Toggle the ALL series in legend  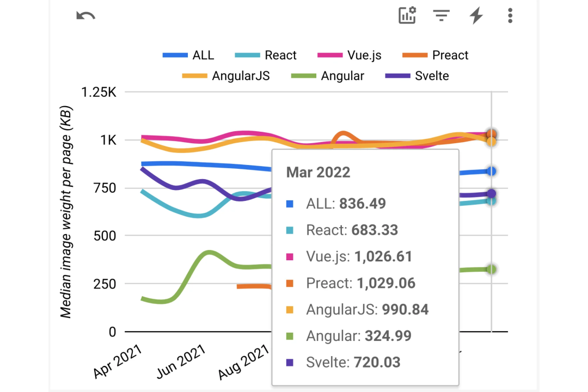188,56
